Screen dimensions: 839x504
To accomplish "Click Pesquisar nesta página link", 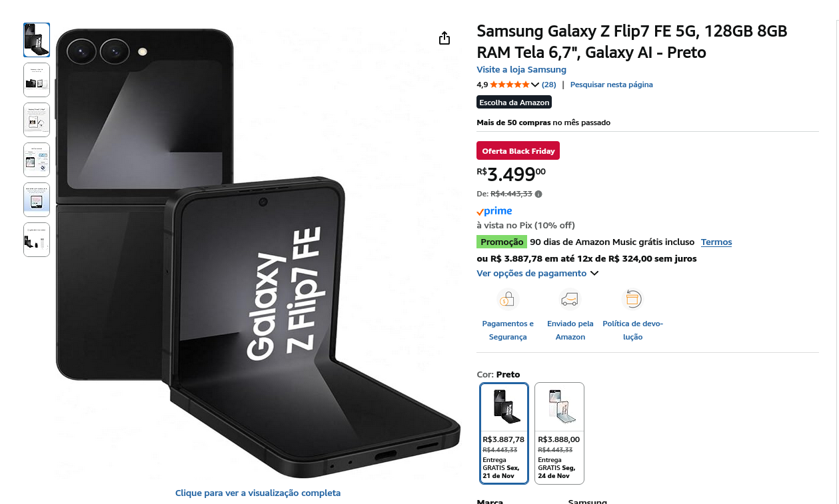I will click(x=611, y=85).
